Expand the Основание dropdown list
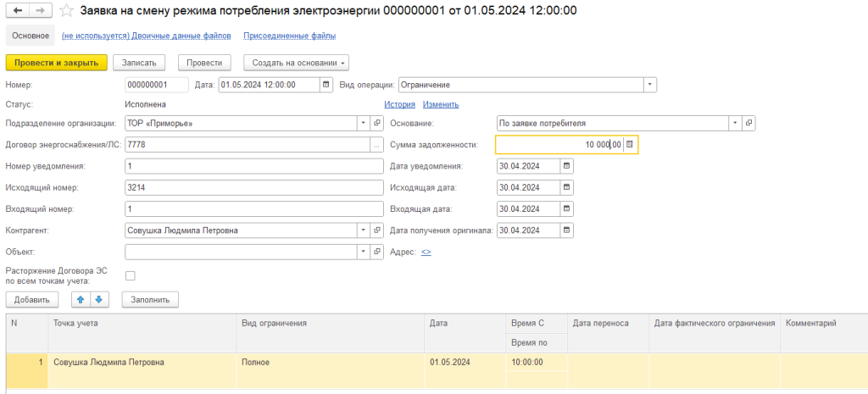The image size is (868, 394). [x=734, y=124]
